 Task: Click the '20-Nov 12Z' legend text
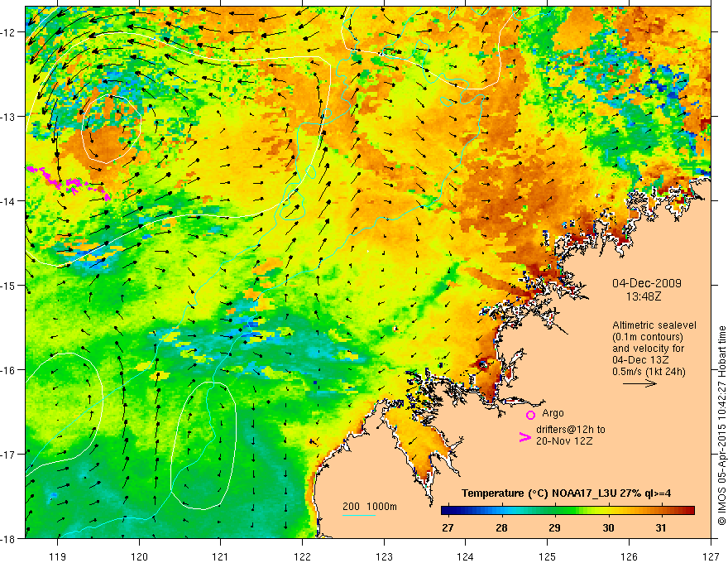point(564,441)
